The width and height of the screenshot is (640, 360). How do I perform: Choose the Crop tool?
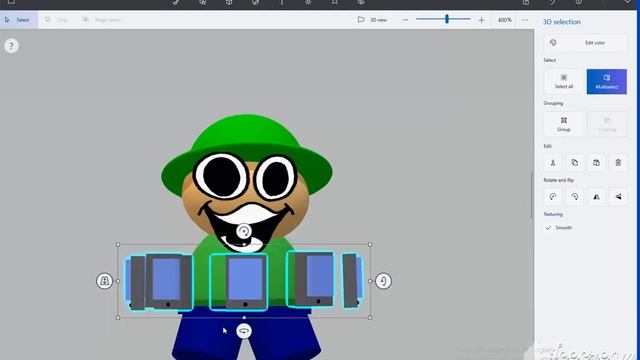pyautogui.click(x=56, y=20)
